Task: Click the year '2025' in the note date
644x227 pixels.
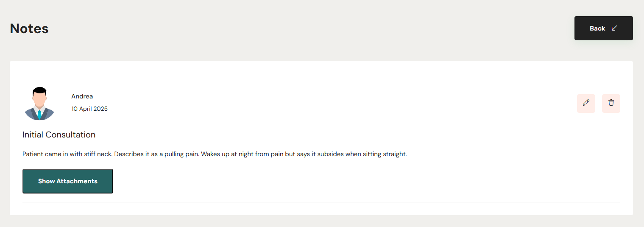Action: point(100,109)
